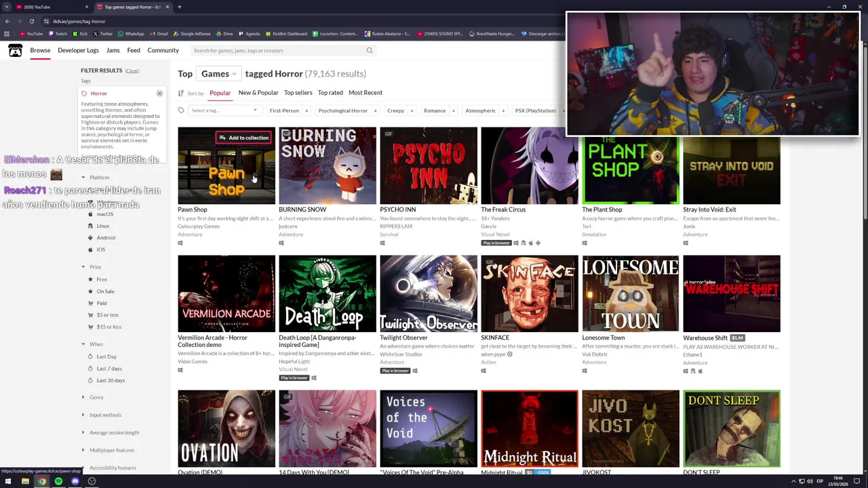Open the SKINFACE game thumbnail

coord(530,293)
